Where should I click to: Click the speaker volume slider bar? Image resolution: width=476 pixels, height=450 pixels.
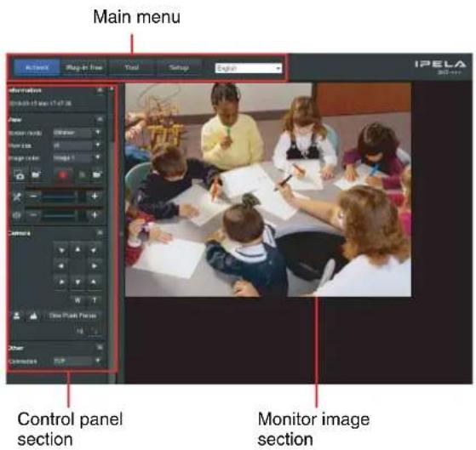click(64, 215)
